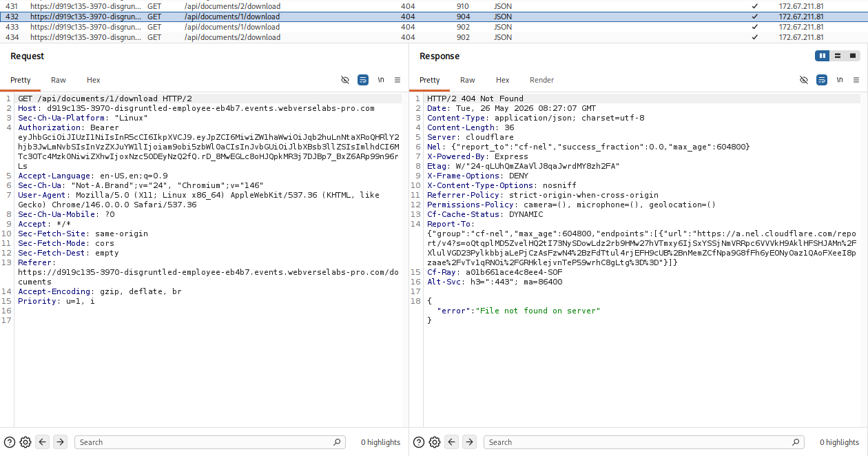This screenshot has height=456, width=868.
Task: Open Request search help icon
Action: point(10,442)
